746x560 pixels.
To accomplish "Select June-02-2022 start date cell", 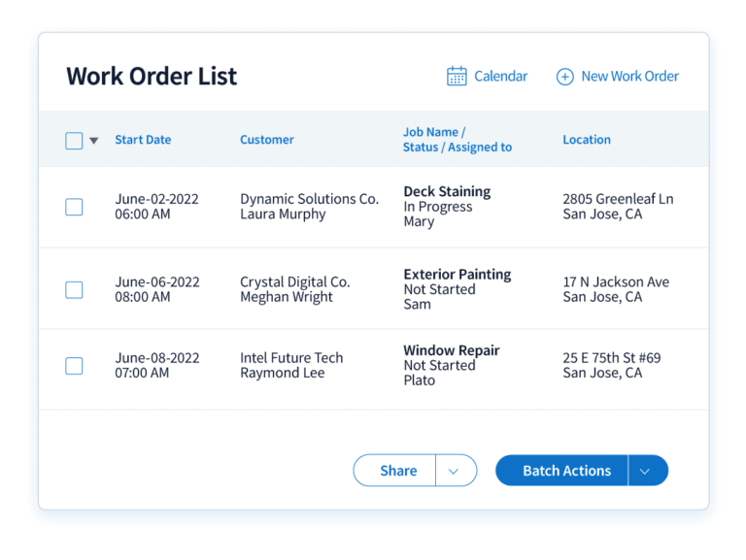I will click(156, 207).
